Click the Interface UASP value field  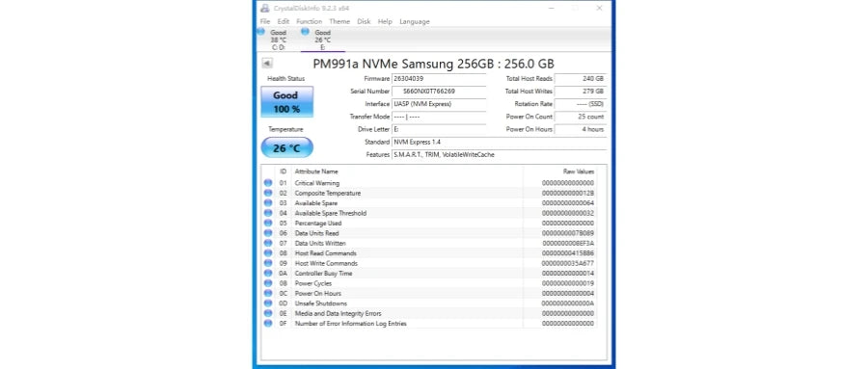tap(439, 104)
